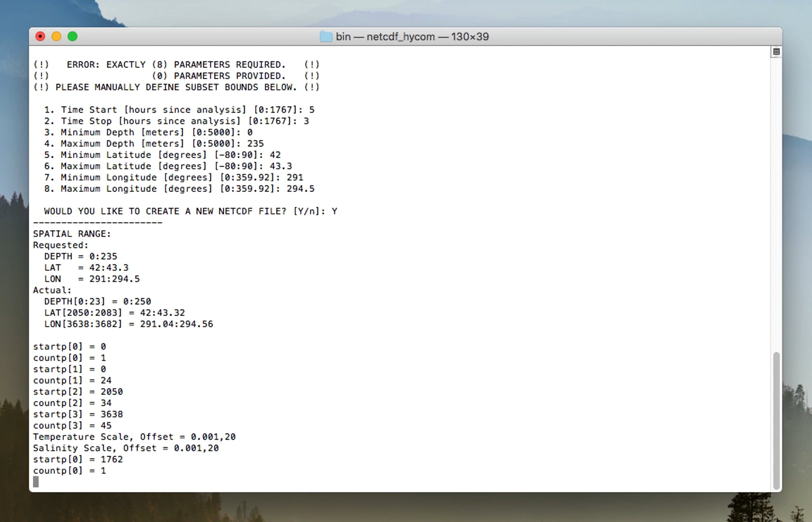The image size is (812, 522).
Task: Click the window title "bin — netcdf_hycom — 130×39"
Action: 412,37
